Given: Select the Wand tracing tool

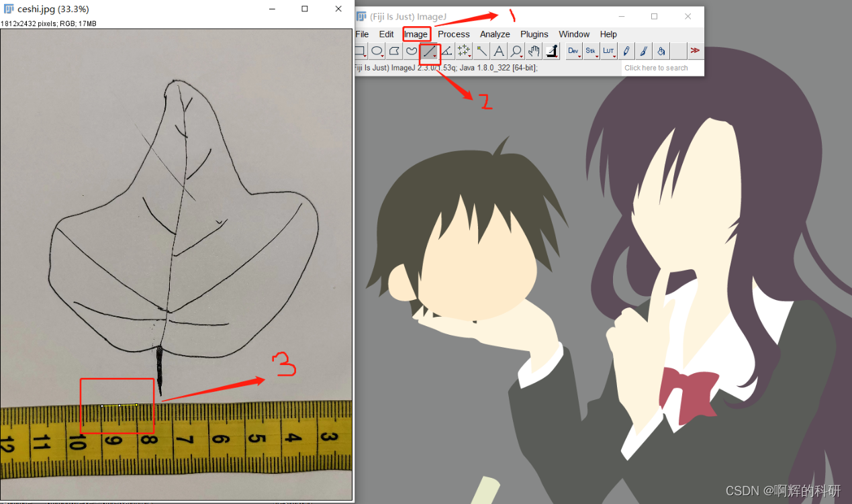Looking at the screenshot, I should [482, 51].
